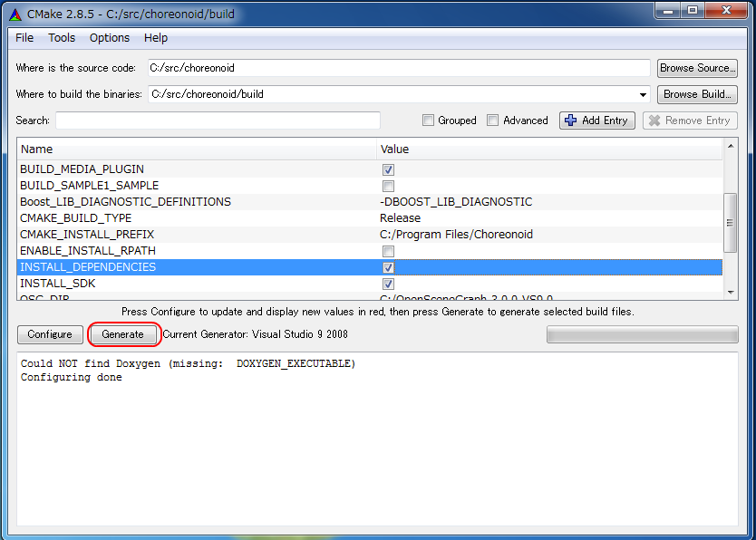Disable the INSTALL_SDK checkbox
The height and width of the screenshot is (540, 756).
388,284
